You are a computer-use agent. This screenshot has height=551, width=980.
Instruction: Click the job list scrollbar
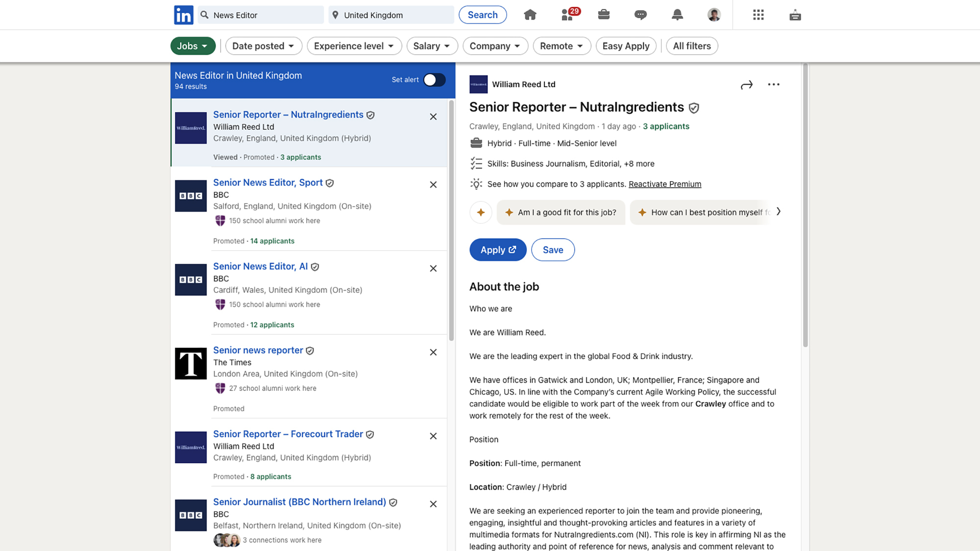click(x=451, y=220)
